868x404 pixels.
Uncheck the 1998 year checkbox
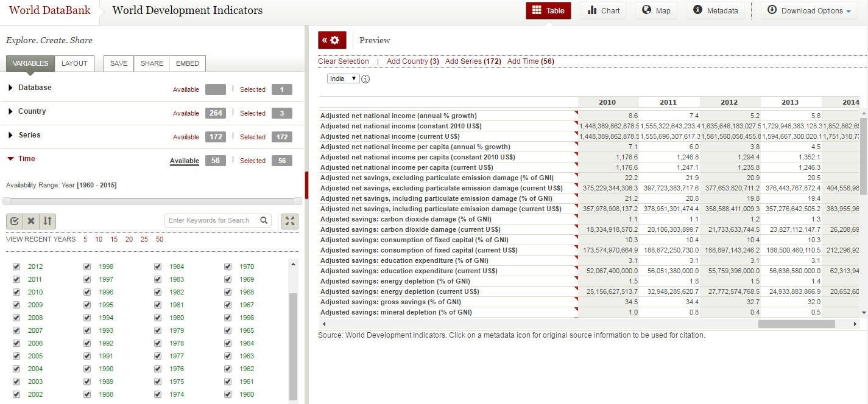coord(87,266)
